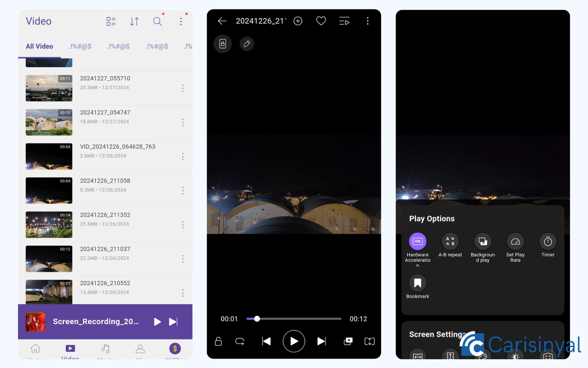Click the 00:12 total duration label

[358, 319]
